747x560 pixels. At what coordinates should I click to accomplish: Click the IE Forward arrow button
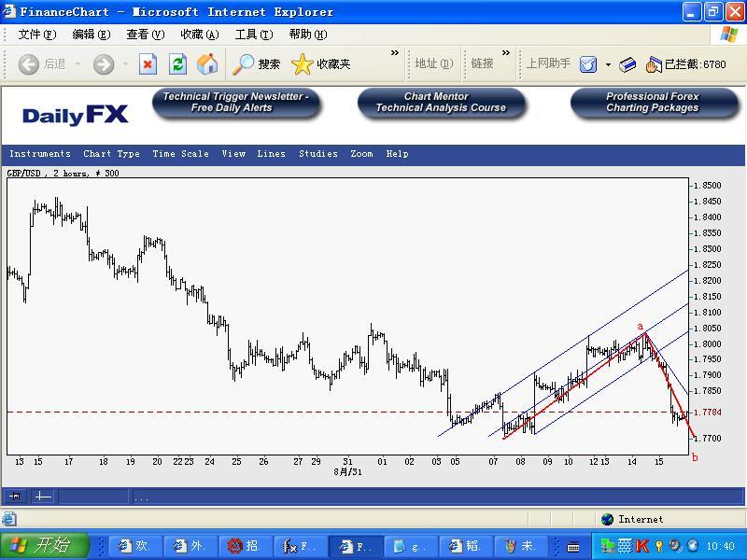[104, 64]
